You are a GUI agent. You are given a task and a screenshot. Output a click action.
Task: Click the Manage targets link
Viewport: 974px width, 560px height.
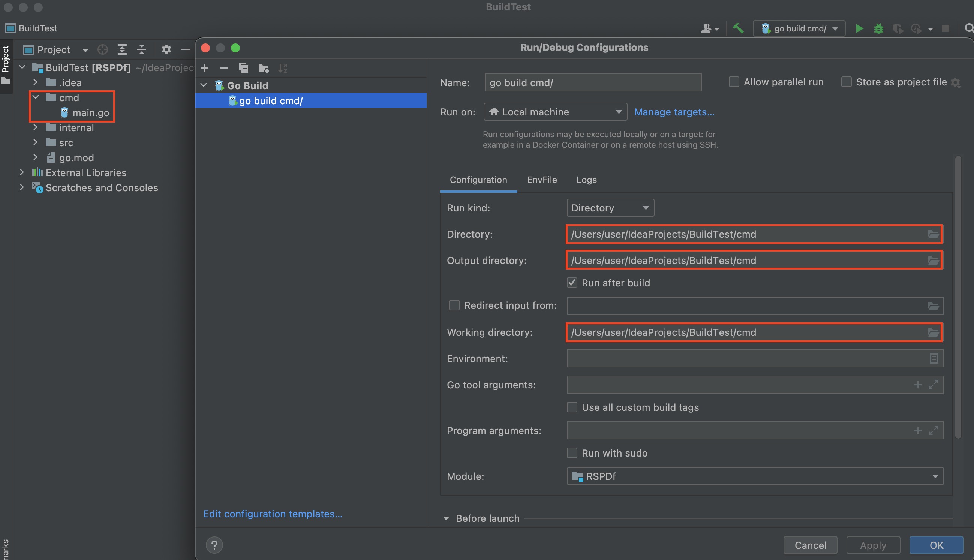click(x=674, y=112)
